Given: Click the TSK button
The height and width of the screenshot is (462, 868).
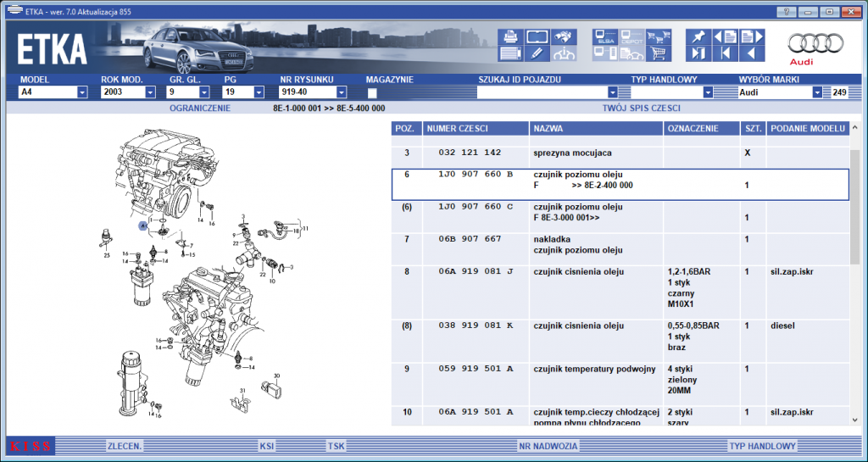Looking at the screenshot, I should (336, 446).
